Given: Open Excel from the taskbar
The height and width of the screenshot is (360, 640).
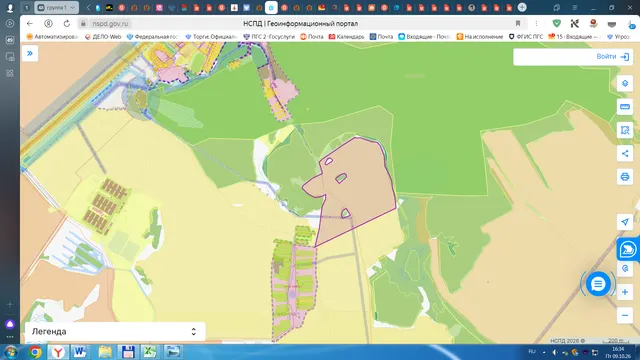Looking at the screenshot, I should click(149, 352).
